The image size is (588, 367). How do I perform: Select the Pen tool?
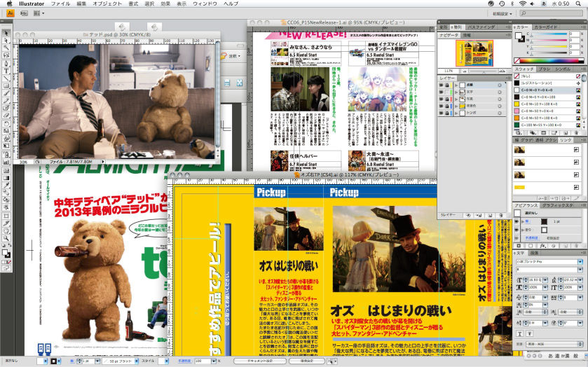tap(6, 63)
